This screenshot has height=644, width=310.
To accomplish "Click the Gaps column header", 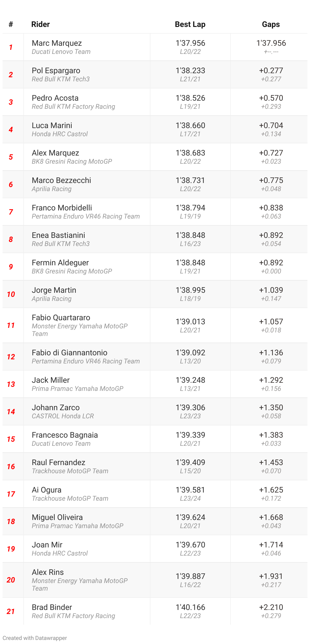I will click(271, 24).
